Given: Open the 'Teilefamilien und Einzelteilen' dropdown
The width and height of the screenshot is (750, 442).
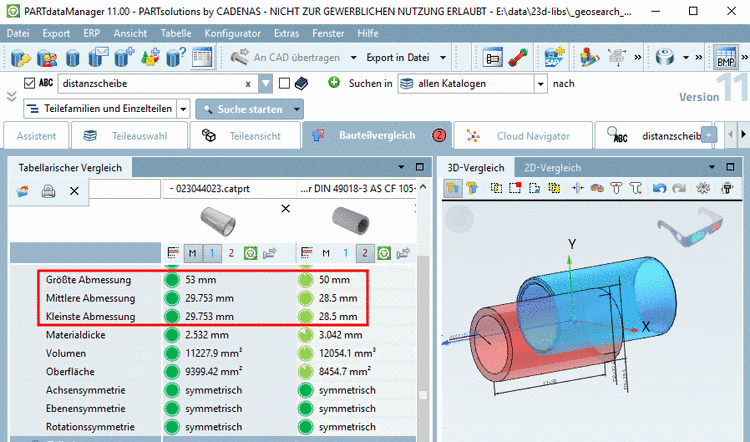Looking at the screenshot, I should (x=183, y=109).
